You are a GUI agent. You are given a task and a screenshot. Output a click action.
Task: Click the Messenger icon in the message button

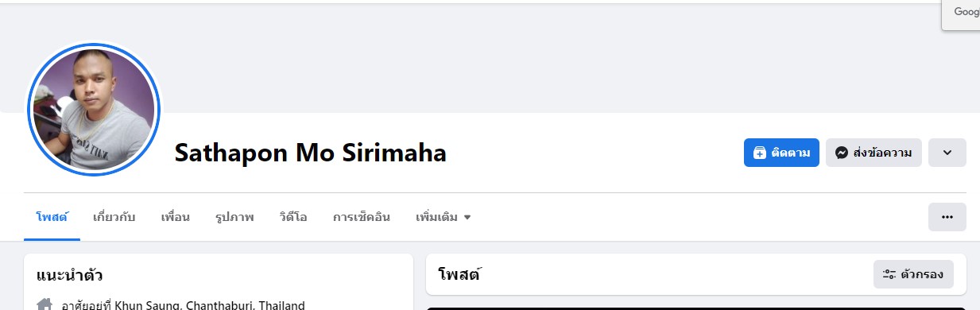point(842,153)
